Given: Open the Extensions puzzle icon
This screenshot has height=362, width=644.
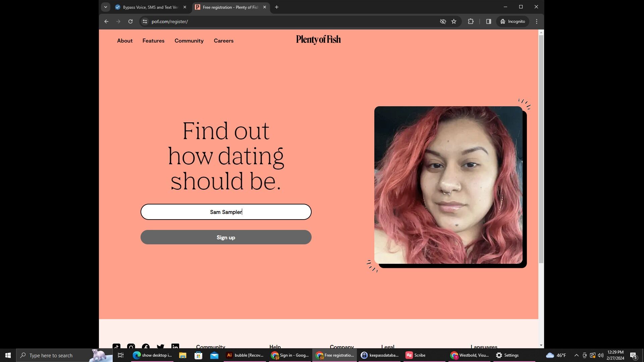Looking at the screenshot, I should pyautogui.click(x=471, y=21).
